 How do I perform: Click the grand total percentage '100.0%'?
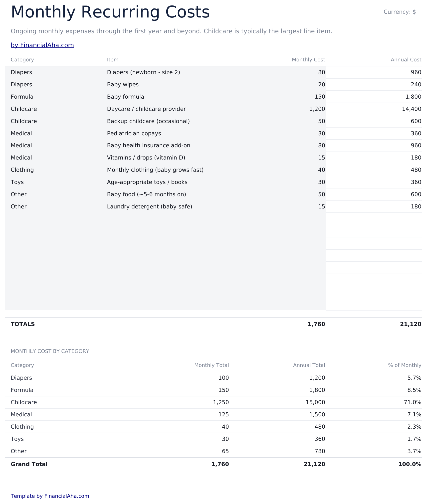(410, 464)
